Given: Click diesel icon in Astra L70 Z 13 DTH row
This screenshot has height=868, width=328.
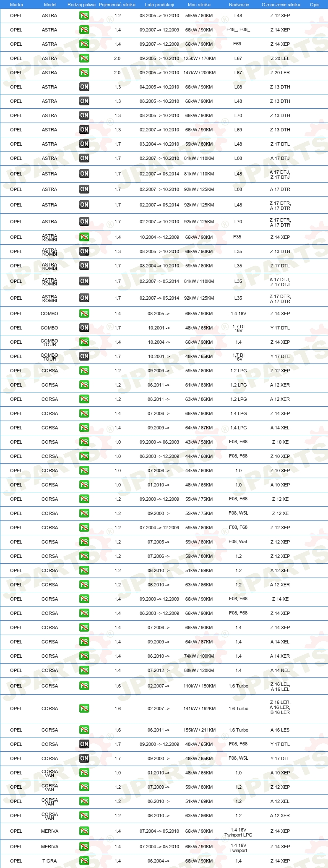Looking at the screenshot, I should coord(84,115).
